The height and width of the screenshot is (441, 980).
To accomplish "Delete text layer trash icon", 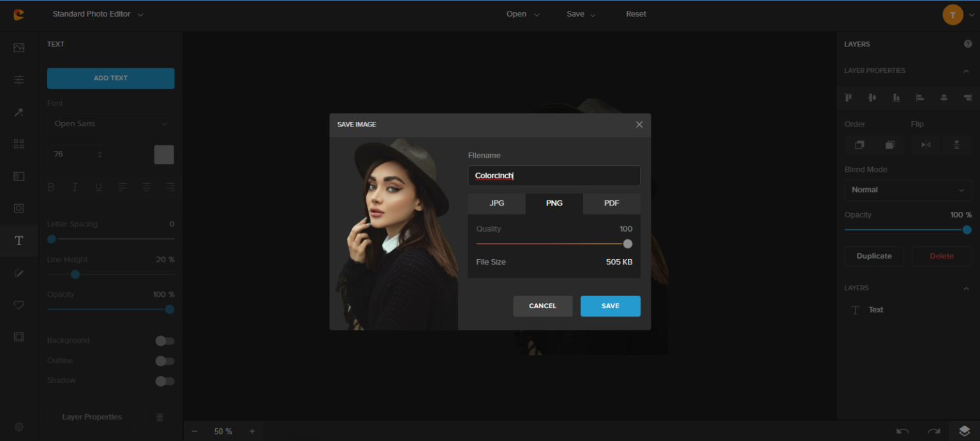I will (x=160, y=417).
